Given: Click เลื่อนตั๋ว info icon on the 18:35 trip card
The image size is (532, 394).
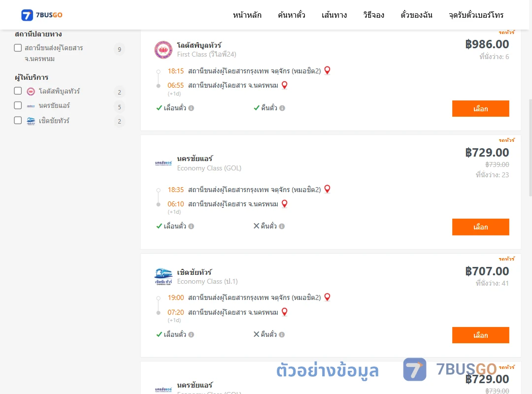Looking at the screenshot, I should tap(191, 226).
